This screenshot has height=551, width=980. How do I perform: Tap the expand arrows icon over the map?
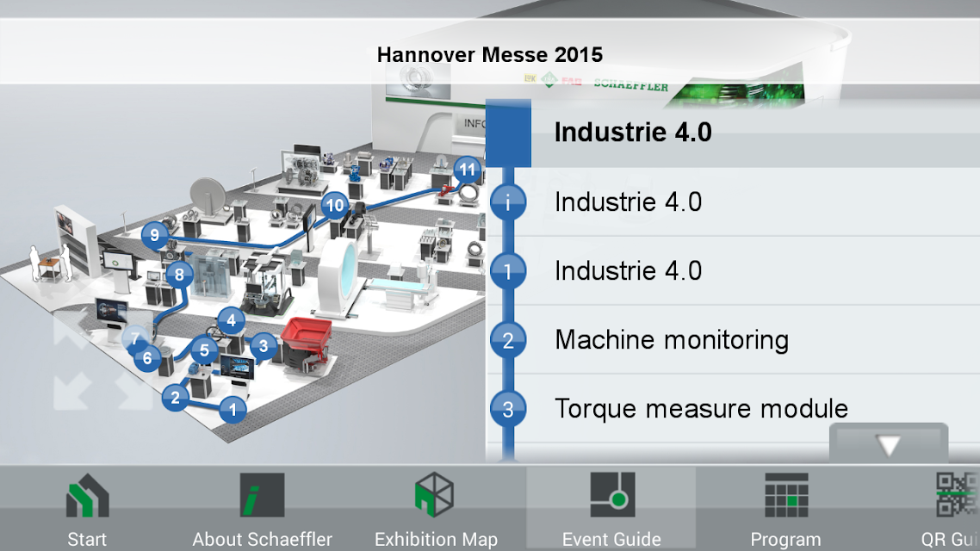tap(103, 362)
